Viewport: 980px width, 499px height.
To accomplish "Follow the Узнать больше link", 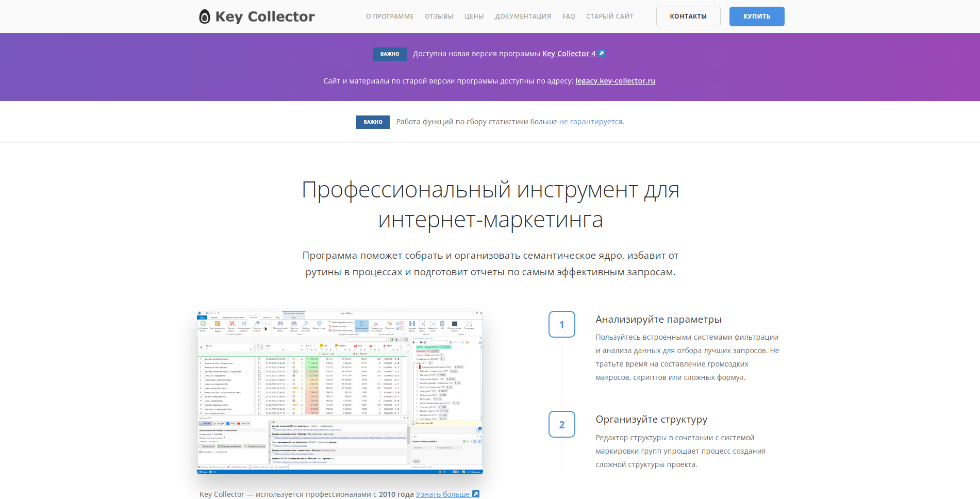I will pyautogui.click(x=443, y=494).
